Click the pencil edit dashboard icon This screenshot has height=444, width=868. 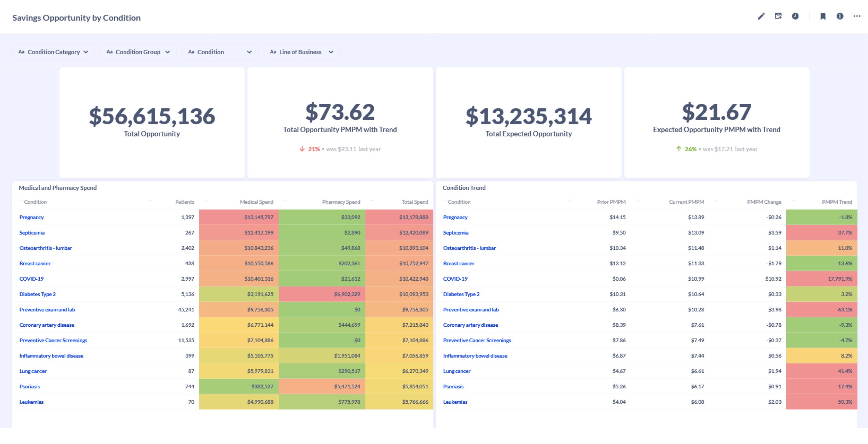pos(761,16)
